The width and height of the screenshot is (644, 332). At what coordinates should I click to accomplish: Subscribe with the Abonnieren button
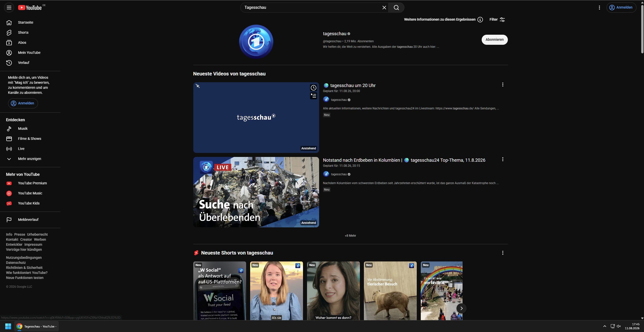(495, 39)
